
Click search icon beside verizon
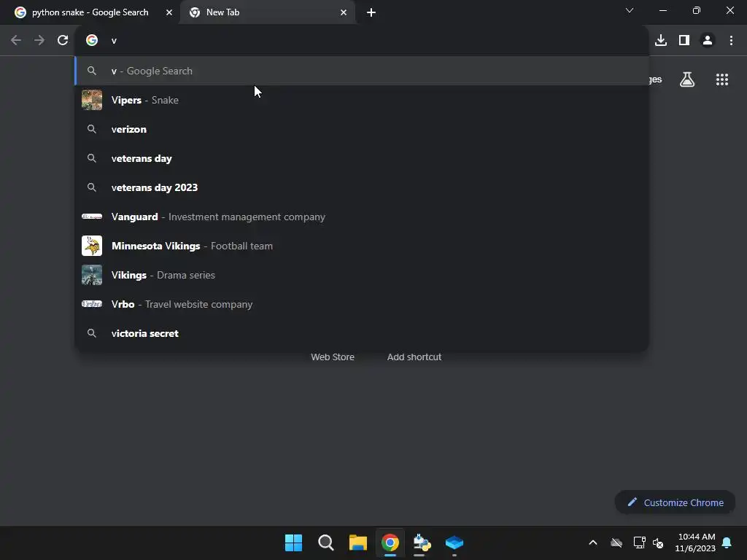click(92, 129)
